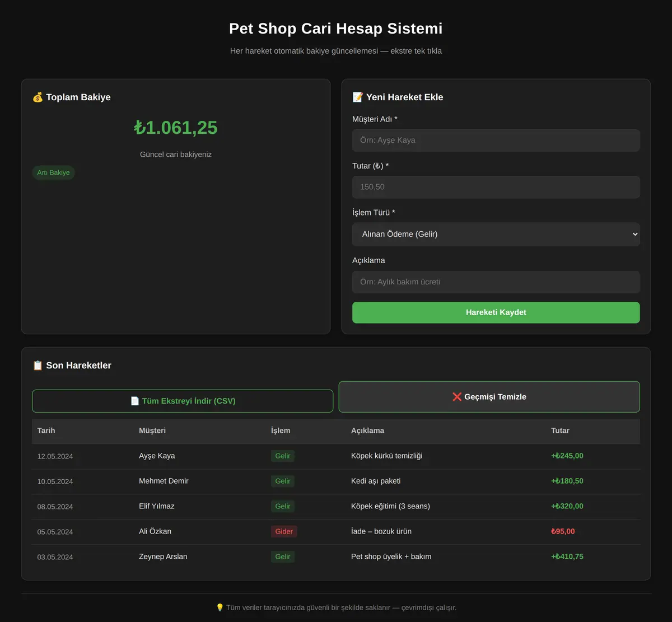This screenshot has height=622, width=672.
Task: Click amount +₺245,00
Action: [567, 456]
